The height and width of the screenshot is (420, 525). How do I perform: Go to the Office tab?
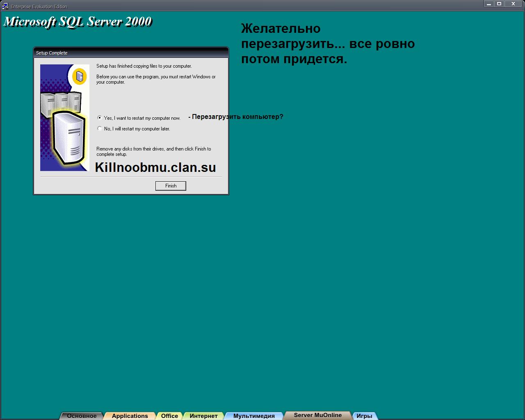tap(169, 416)
